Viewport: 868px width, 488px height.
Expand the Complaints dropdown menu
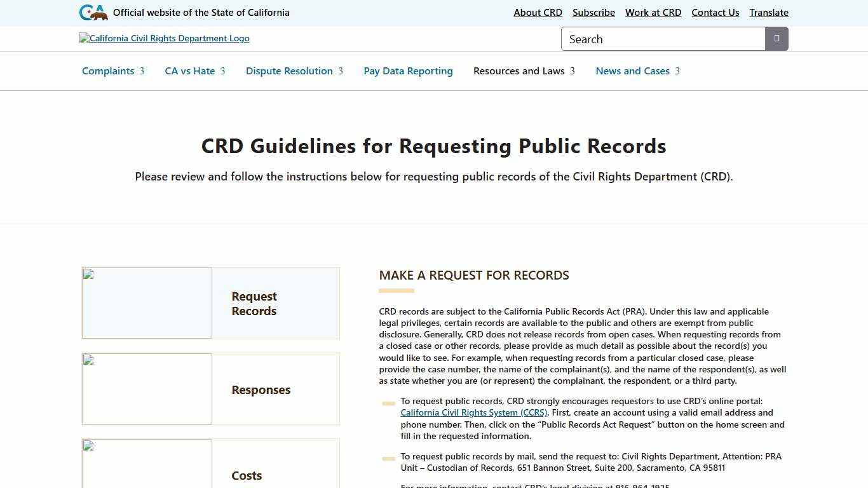[113, 71]
